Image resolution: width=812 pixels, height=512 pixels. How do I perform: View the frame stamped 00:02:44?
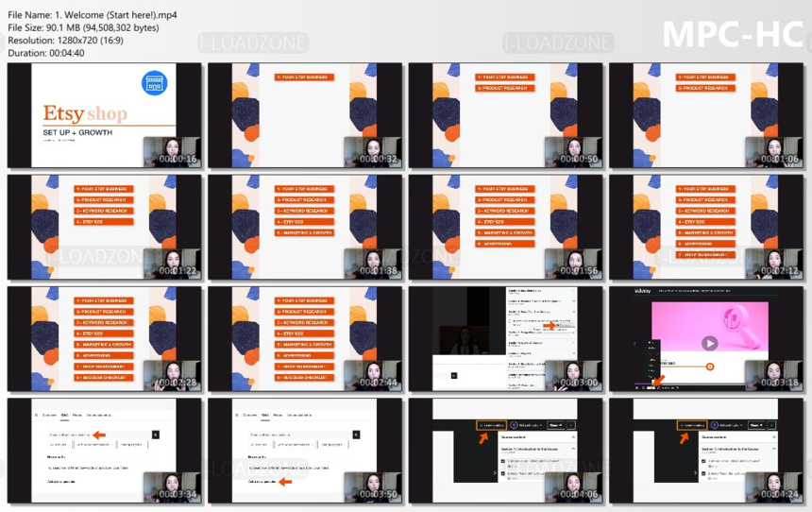(305, 338)
